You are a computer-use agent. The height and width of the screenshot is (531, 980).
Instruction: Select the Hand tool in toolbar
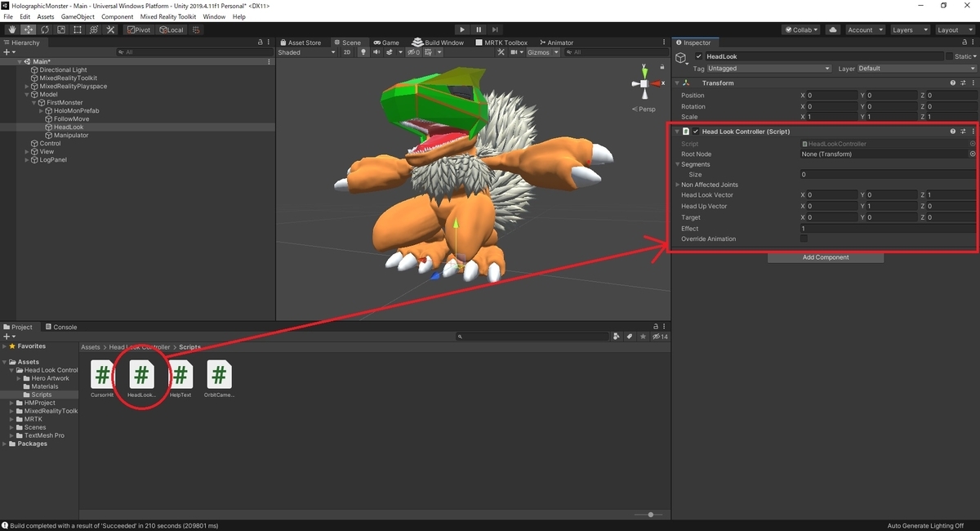11,29
